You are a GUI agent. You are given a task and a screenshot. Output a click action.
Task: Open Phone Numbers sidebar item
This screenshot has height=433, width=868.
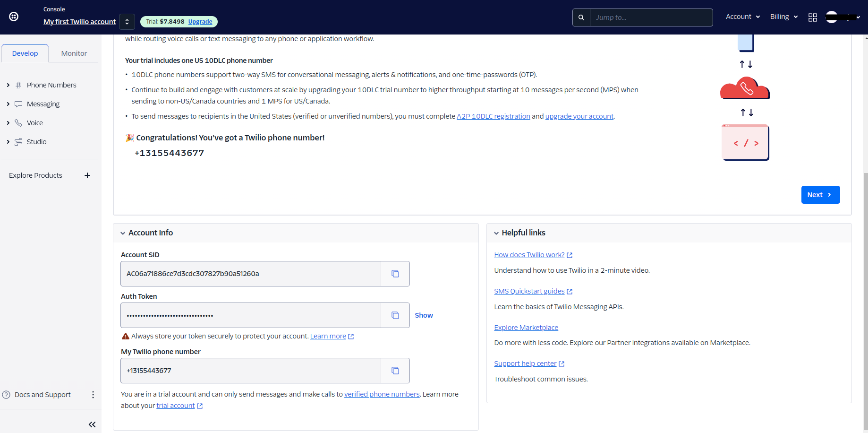click(51, 85)
